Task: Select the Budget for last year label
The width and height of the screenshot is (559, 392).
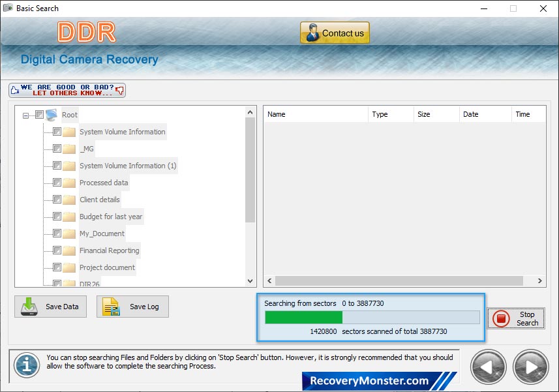Action: click(x=111, y=217)
